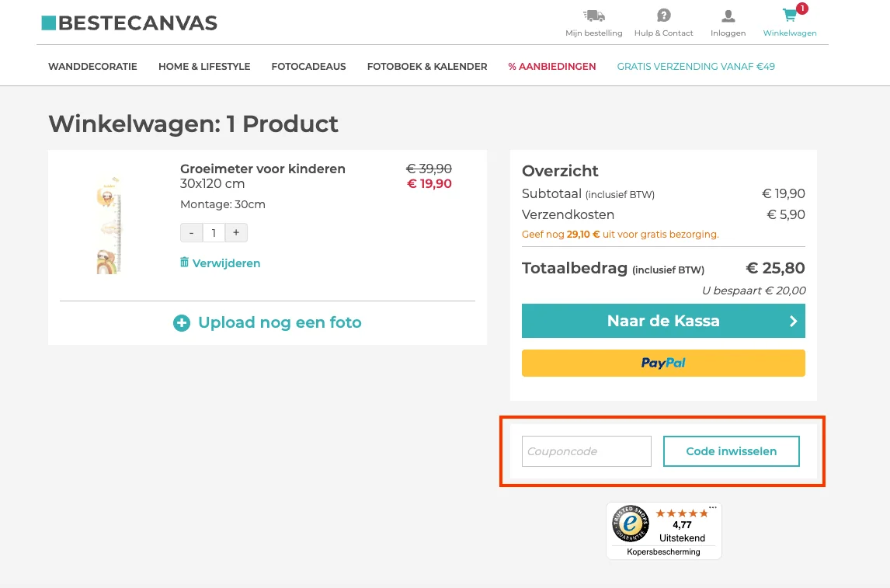The width and height of the screenshot is (890, 588).
Task: Select the Inloggen user icon
Action: pos(728,14)
